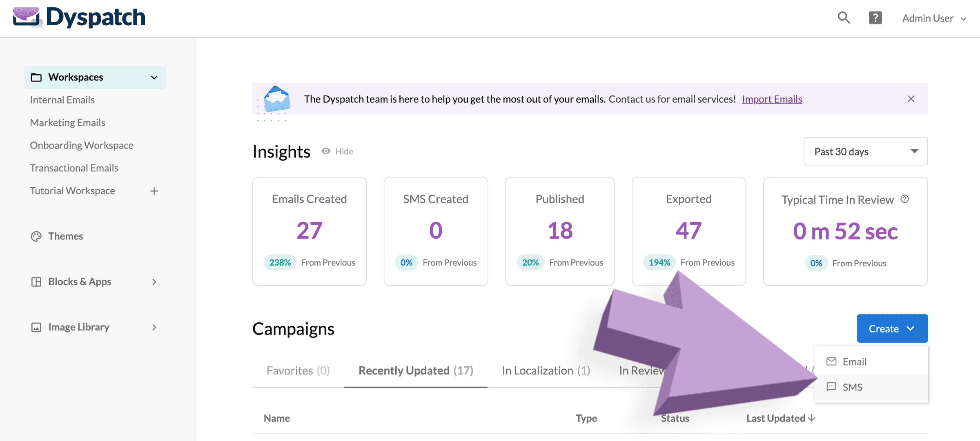The height and width of the screenshot is (441, 980).
Task: Open the Past 30 days dropdown
Action: pyautogui.click(x=865, y=151)
